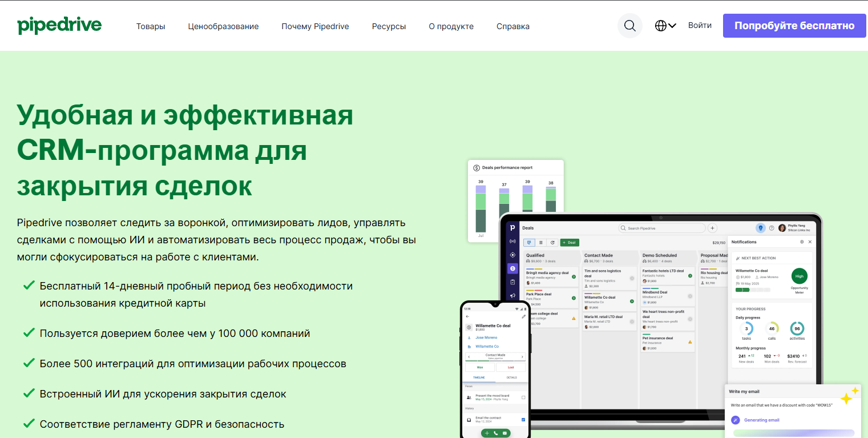This screenshot has width=868, height=438.
Task: Click the Opportunity Meter progress bar
Action: pyautogui.click(x=752, y=290)
